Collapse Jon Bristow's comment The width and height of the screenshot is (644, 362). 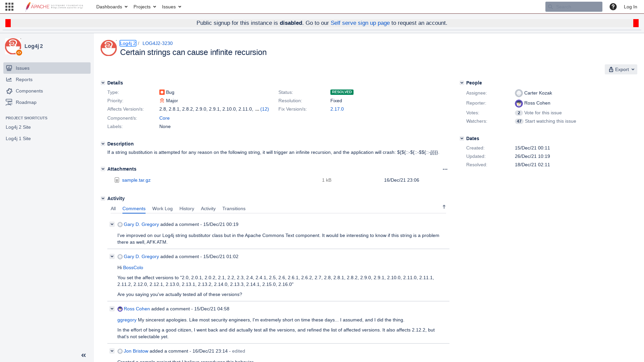tap(112, 351)
